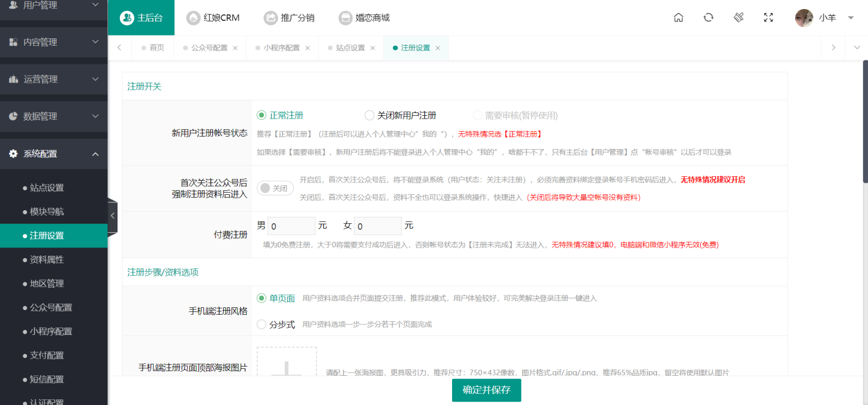
Task: Select 关闭新用户注册 radio option
Action: pos(370,115)
